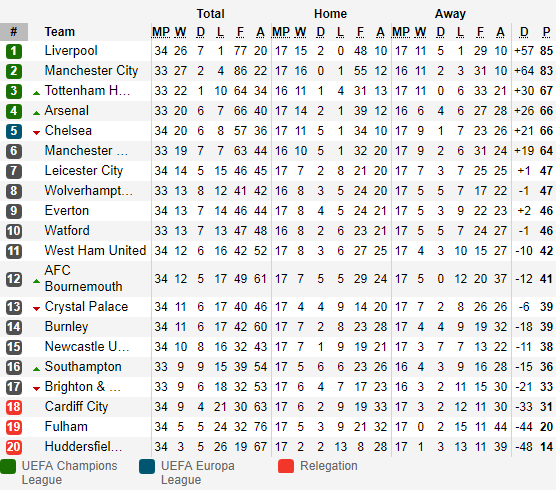
Task: Click the Home section header
Action: coord(330,14)
